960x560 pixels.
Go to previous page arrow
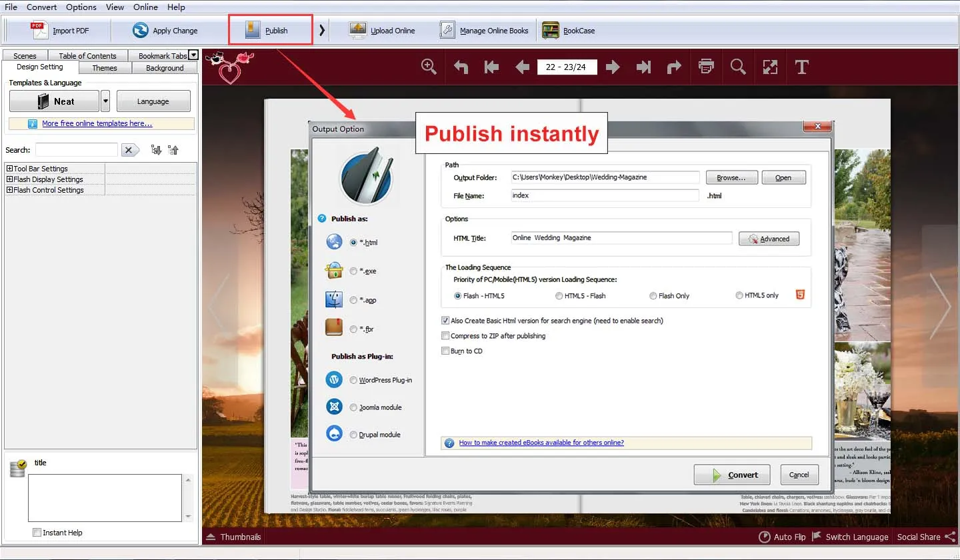coord(523,67)
